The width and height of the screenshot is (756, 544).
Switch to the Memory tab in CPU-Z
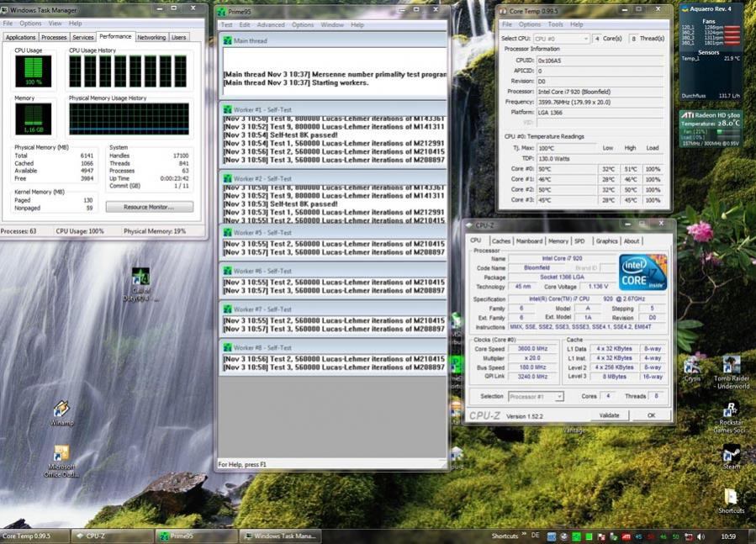click(x=558, y=241)
